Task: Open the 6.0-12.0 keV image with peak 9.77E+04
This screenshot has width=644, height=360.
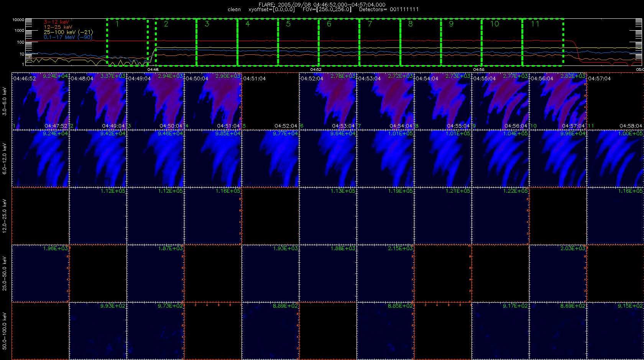Action: [x=271, y=159]
